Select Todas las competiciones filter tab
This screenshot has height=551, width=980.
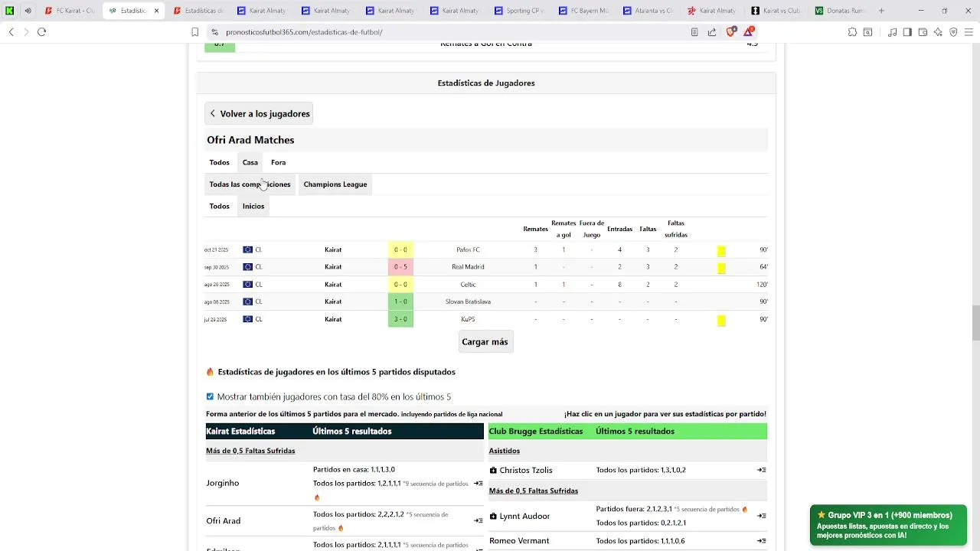click(250, 184)
